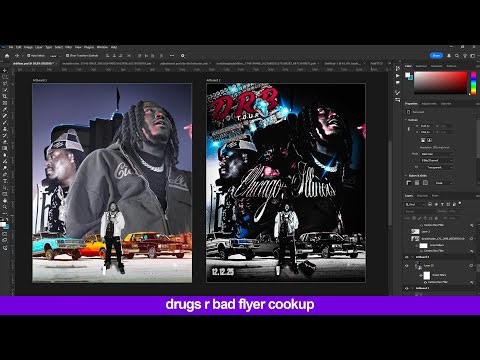Select the Move tool in the toolbar

pyautogui.click(x=5, y=70)
